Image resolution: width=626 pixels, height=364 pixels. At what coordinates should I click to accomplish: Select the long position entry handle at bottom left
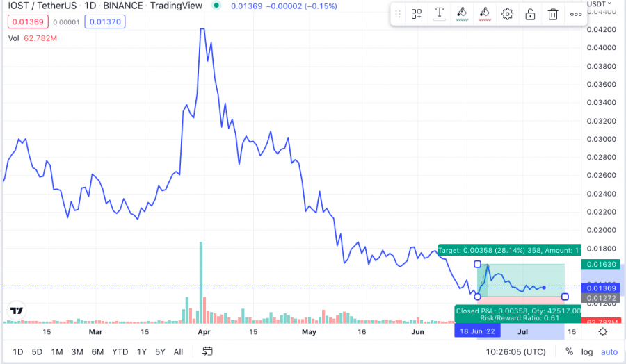477,297
